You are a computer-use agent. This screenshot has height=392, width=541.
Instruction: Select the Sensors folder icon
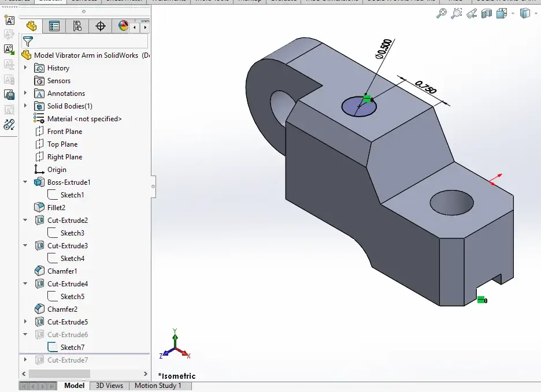coord(39,81)
